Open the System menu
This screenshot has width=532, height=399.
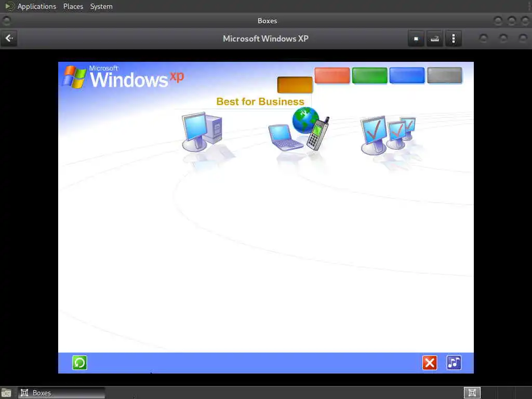click(x=101, y=6)
